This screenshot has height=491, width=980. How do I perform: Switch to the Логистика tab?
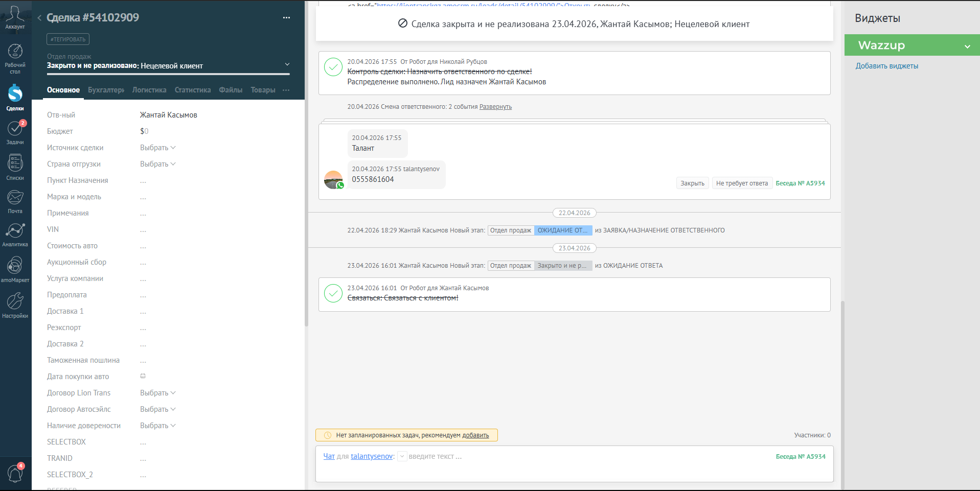(149, 90)
